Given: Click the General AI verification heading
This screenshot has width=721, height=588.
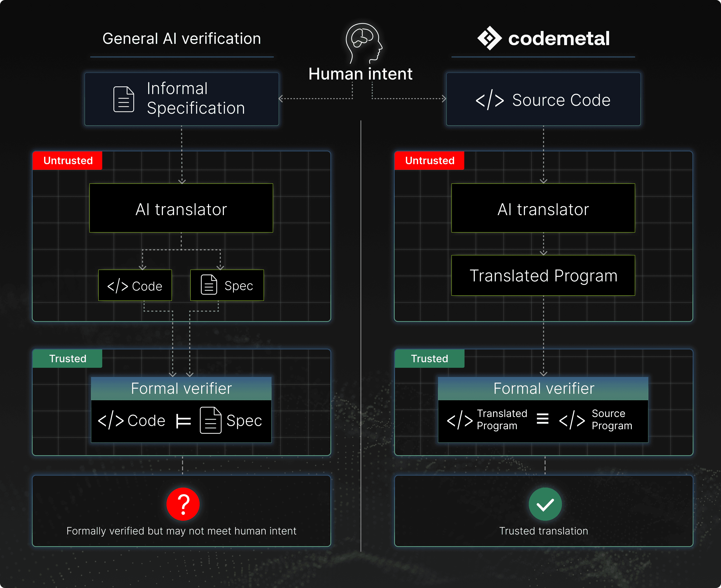Looking at the screenshot, I should pyautogui.click(x=182, y=38).
